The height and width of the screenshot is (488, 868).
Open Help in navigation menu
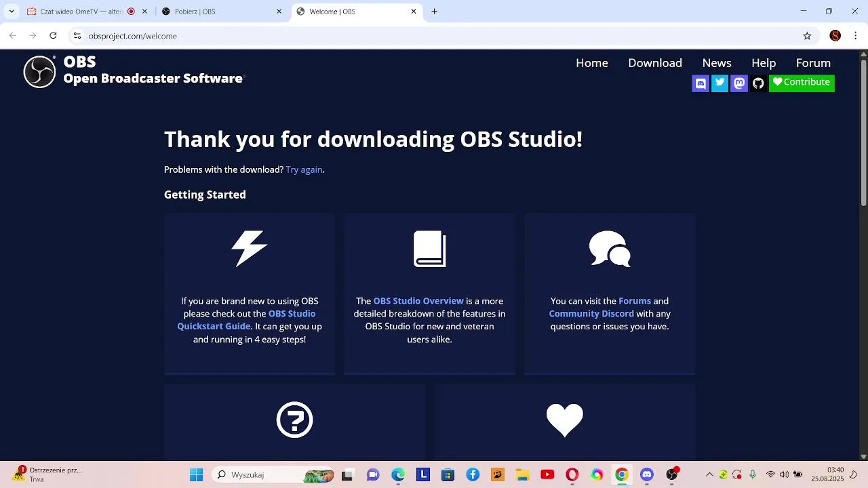click(x=764, y=63)
